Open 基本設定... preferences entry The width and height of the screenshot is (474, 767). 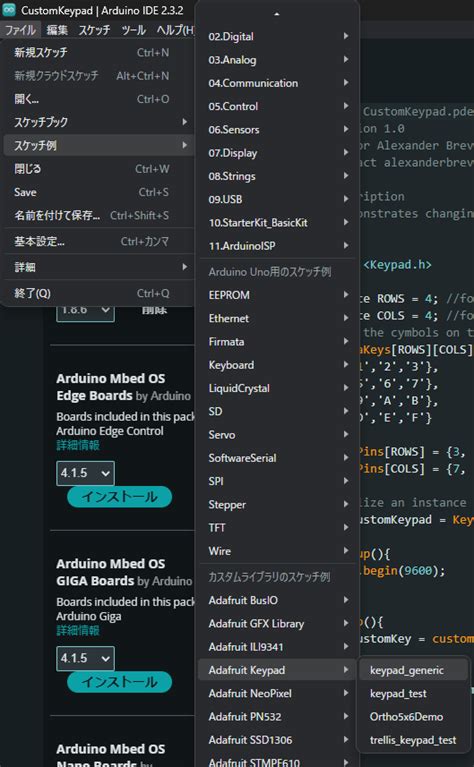[x=98, y=241]
